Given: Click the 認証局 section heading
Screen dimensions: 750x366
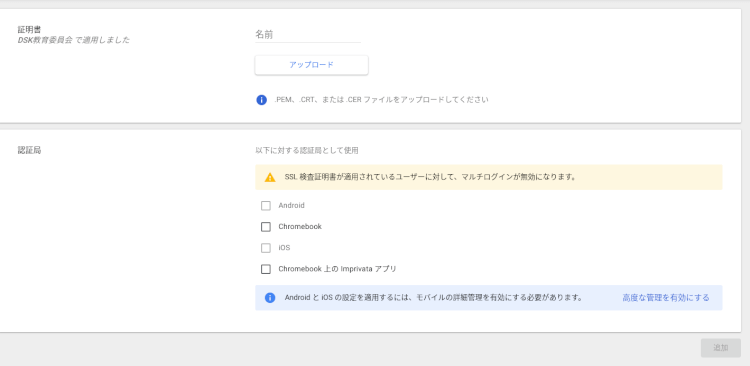Looking at the screenshot, I should tap(29, 150).
